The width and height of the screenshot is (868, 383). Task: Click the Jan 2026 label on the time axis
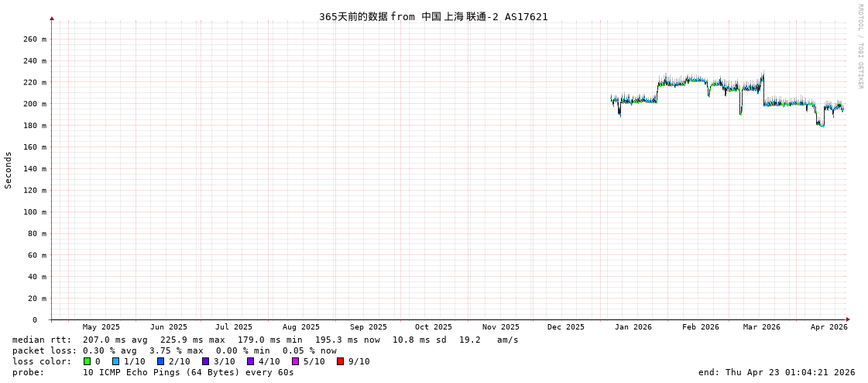coord(633,327)
